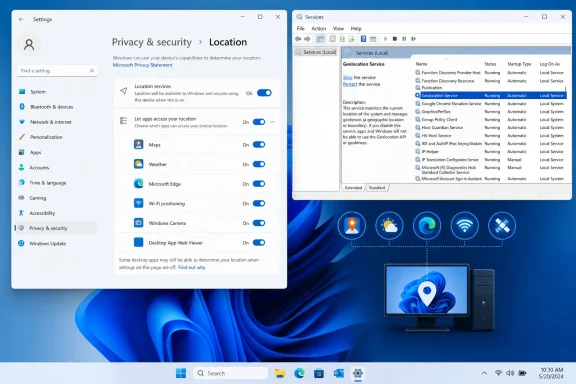Click taskbar Search box
This screenshot has width=576, height=384.
[230, 373]
